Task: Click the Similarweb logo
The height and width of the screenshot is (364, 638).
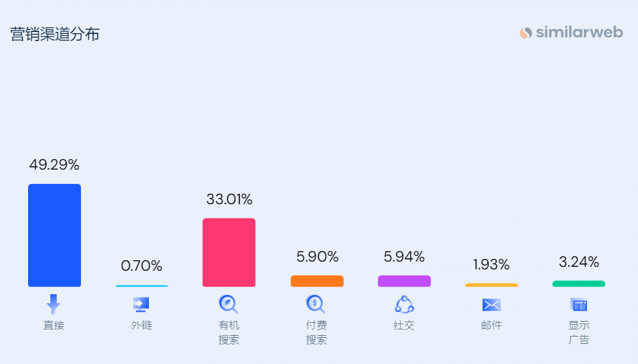Action: 571,33
